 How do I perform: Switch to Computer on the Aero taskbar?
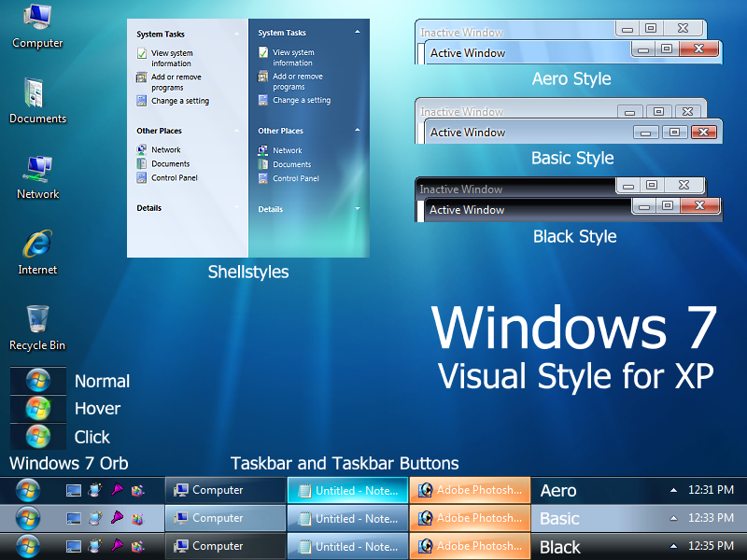[x=225, y=490]
